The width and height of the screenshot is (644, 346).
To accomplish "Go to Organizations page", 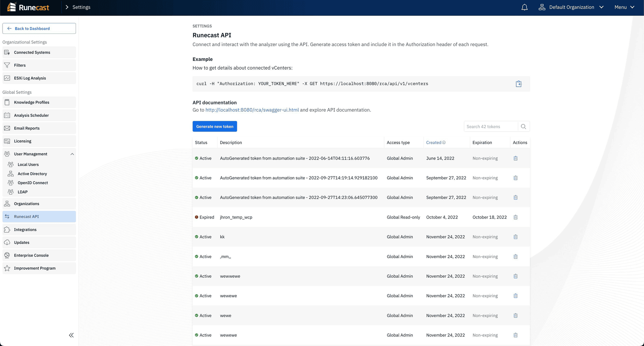I will (x=39, y=204).
